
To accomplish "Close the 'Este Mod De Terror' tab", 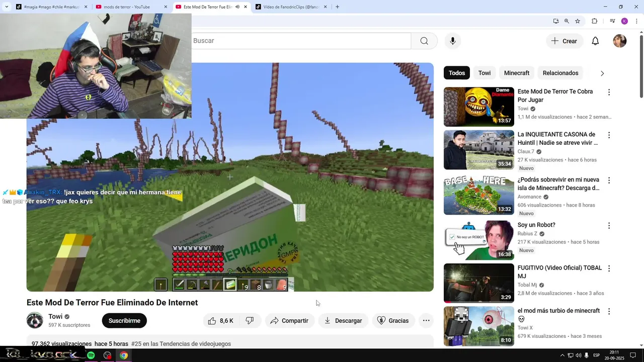I will [246, 7].
